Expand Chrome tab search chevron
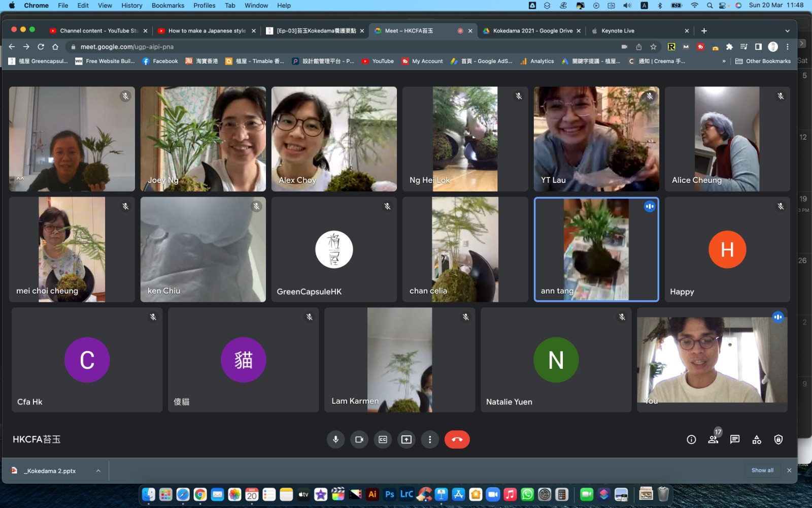 (x=787, y=30)
